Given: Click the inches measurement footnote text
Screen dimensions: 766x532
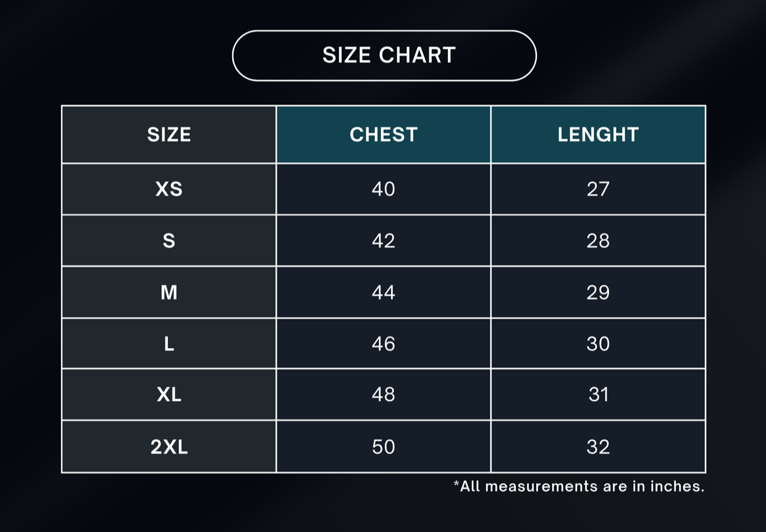Looking at the screenshot, I should pos(579,486).
